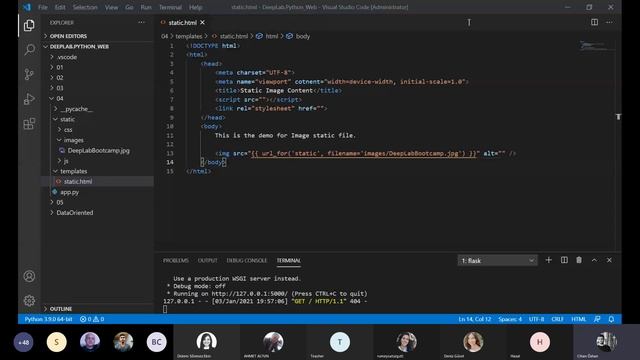
Task: Open Accounts icon in activity bar
Action: click(29, 276)
